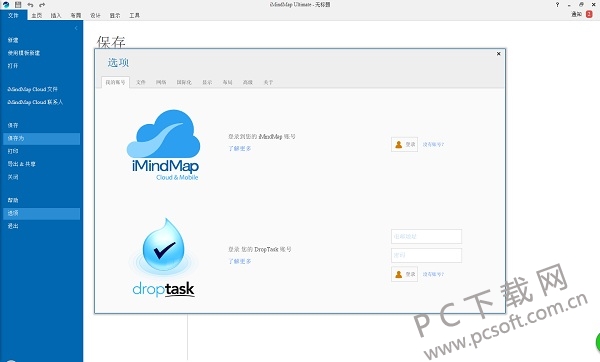The width and height of the screenshot is (600, 362).
Task: Switch to the 插入 ribbon tab
Action: [56, 15]
